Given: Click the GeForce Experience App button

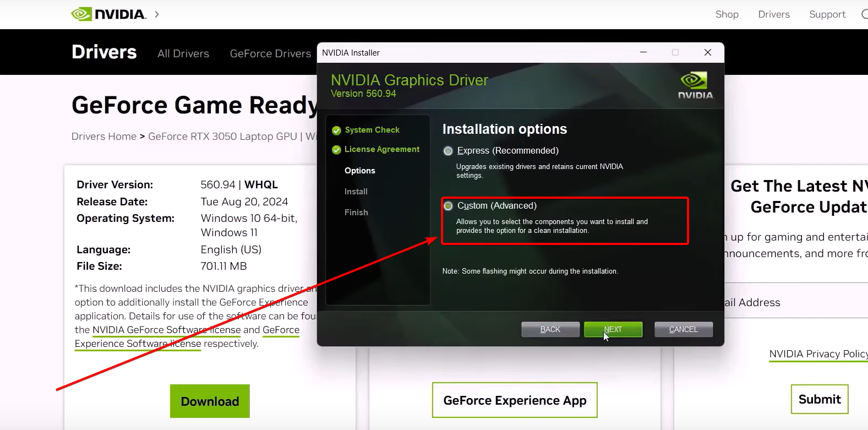Looking at the screenshot, I should (515, 400).
